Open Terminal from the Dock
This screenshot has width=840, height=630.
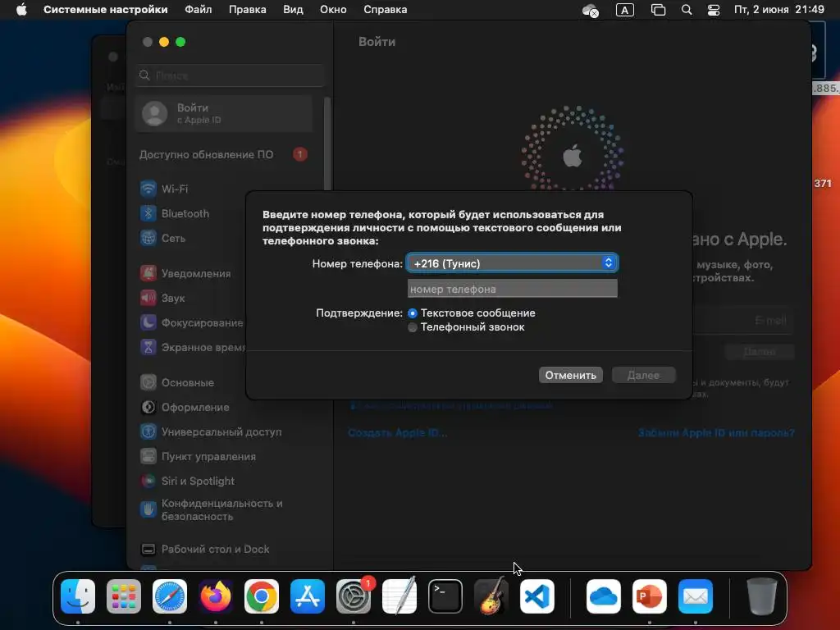(445, 596)
